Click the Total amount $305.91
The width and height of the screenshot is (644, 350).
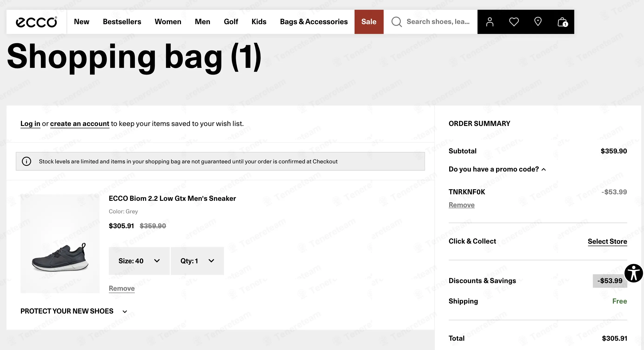(614, 338)
